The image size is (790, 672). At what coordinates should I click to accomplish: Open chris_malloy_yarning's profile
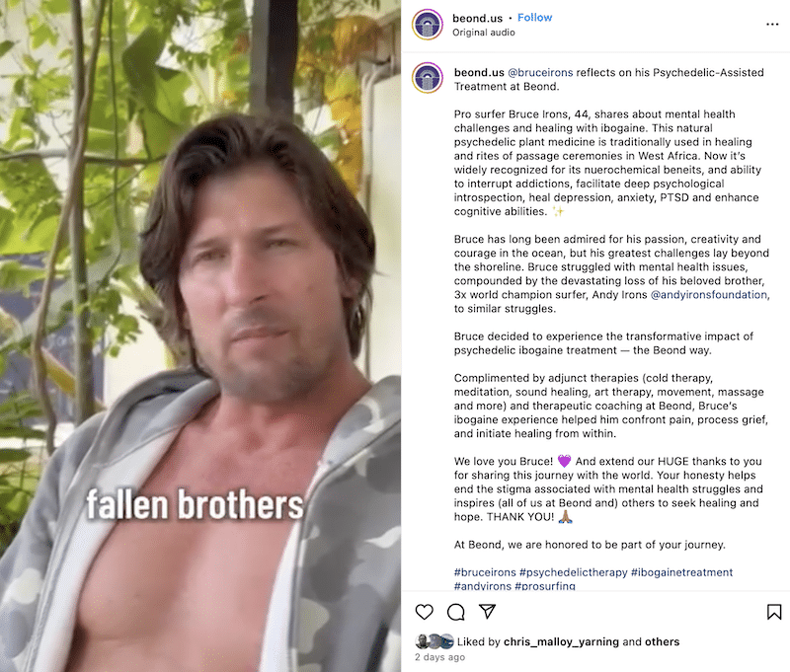point(561,641)
